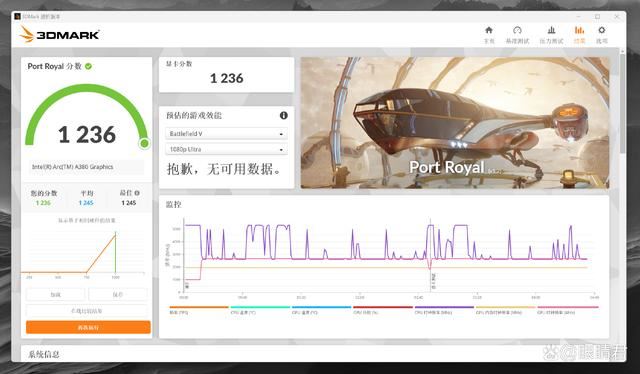Screen dimensions: 640x374
Task: Open the Stress Tests tab (bar chart icon)
Action: click(x=551, y=35)
